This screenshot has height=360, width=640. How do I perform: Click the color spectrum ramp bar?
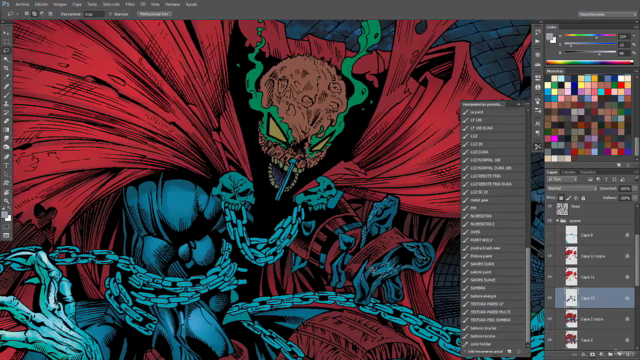click(589, 62)
